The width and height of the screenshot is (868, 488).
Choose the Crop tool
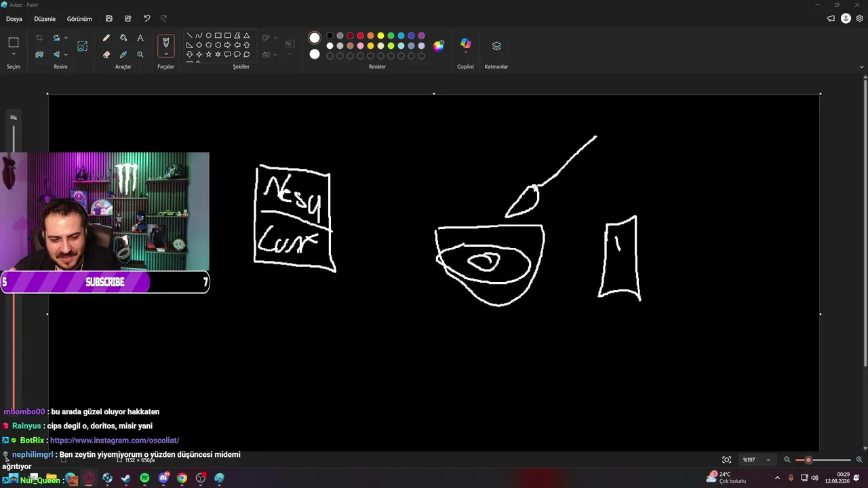pos(39,38)
